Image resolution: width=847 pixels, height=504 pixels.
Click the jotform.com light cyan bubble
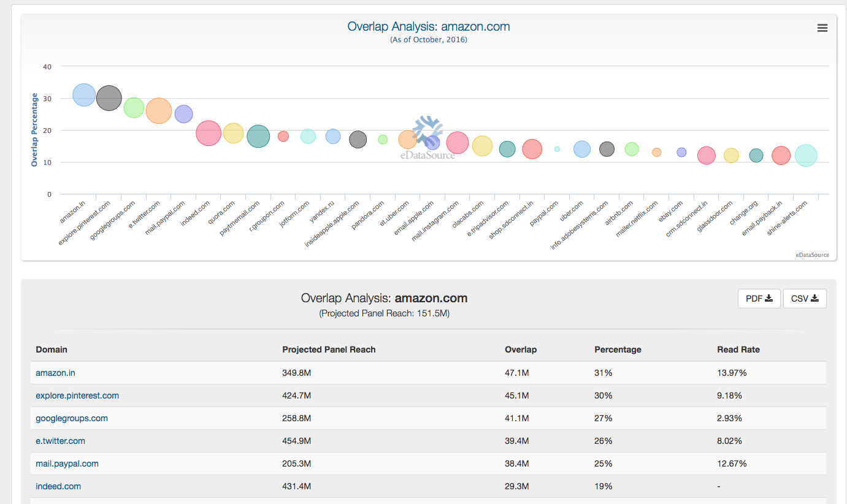(x=308, y=137)
